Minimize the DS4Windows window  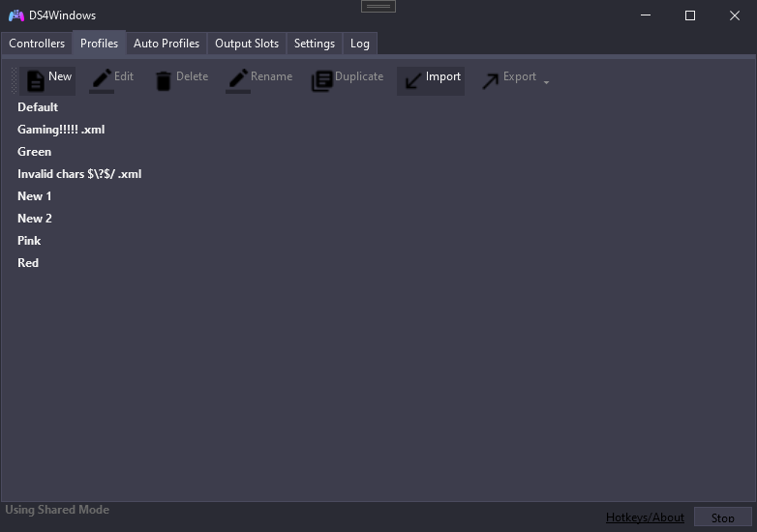(646, 15)
